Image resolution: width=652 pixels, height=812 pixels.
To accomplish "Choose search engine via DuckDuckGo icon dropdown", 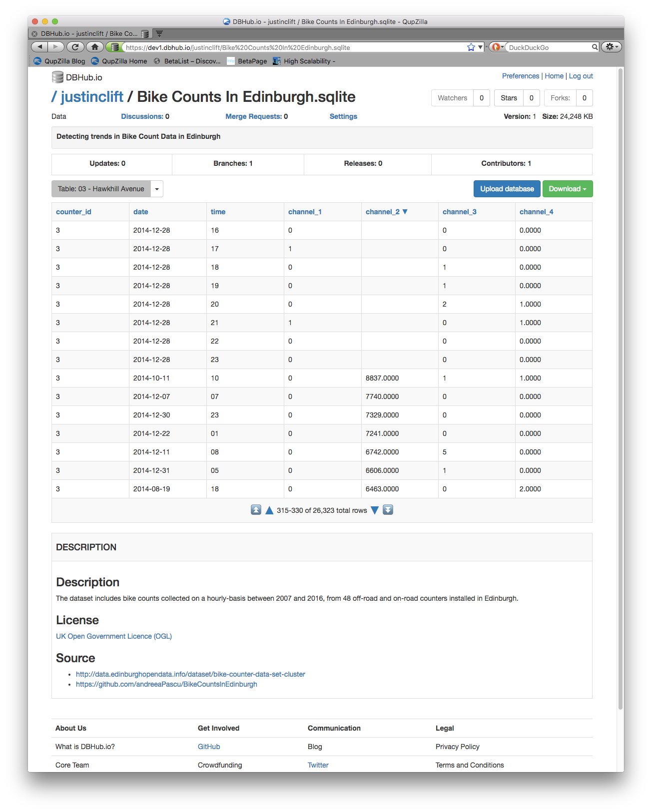I will click(497, 47).
